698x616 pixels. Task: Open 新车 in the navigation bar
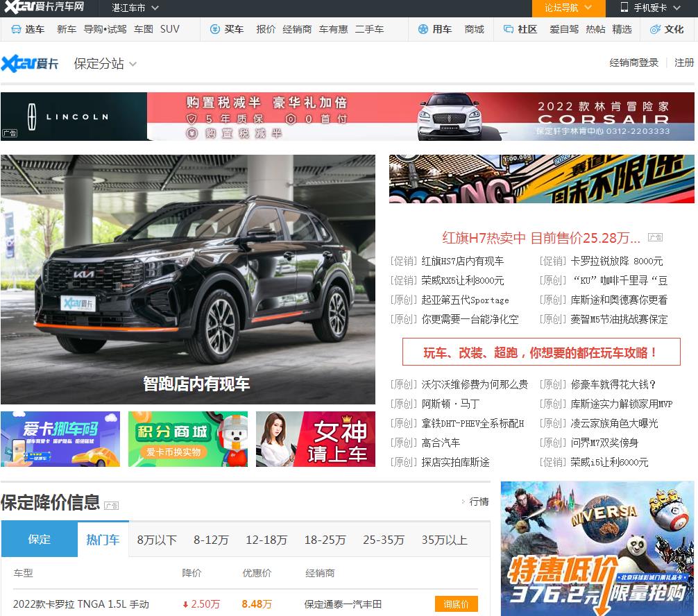pyautogui.click(x=67, y=29)
